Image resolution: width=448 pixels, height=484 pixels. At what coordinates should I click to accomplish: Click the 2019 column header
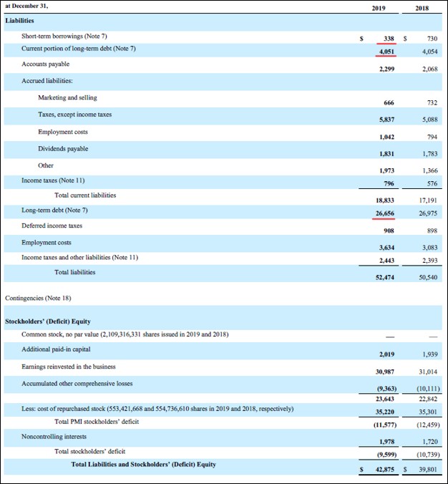click(379, 8)
